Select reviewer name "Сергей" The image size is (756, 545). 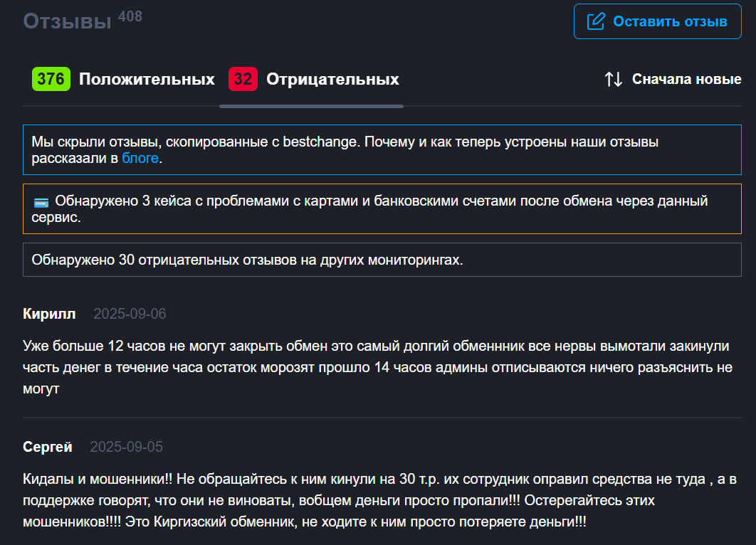coord(48,447)
